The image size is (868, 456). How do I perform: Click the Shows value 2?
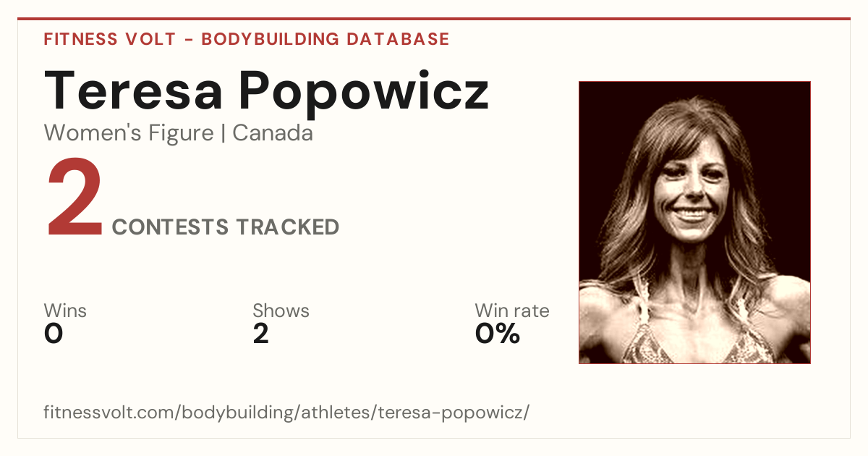(261, 334)
